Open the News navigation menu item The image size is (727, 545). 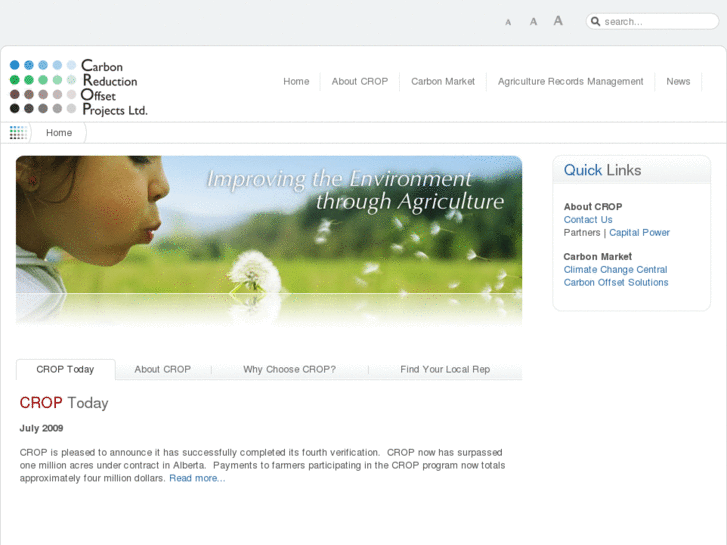tap(678, 82)
